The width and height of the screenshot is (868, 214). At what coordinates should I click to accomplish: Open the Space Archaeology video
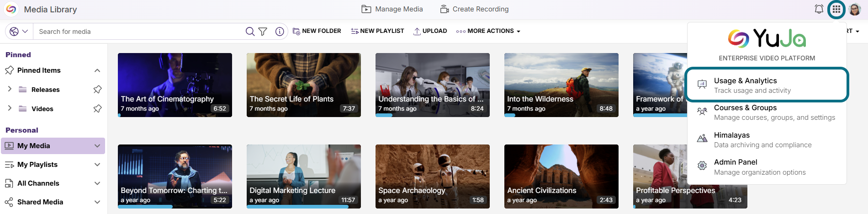433,177
